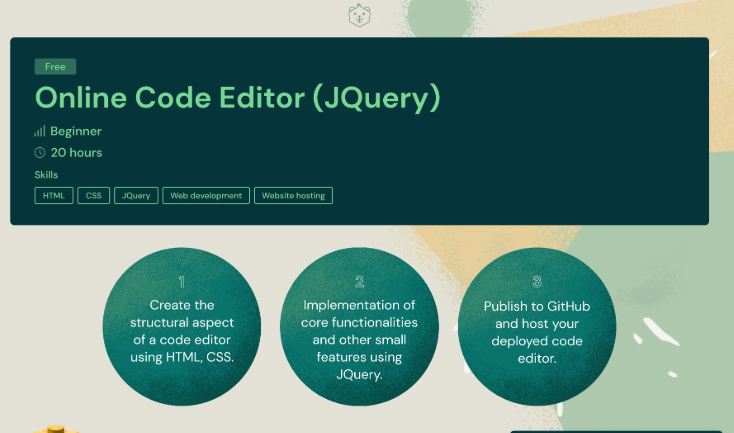This screenshot has height=433, width=734.
Task: Click the bear logo icon at top
Action: click(359, 15)
